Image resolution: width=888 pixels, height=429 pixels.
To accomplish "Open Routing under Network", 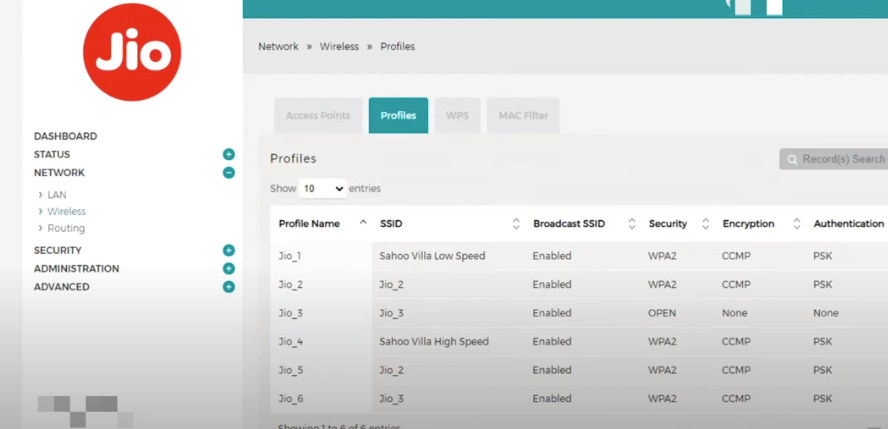I will 66,228.
